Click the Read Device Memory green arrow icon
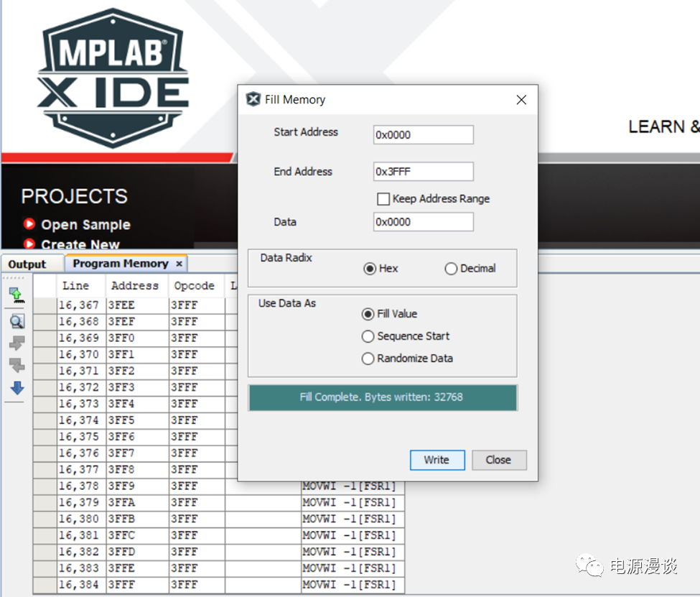This screenshot has width=700, height=597. point(17,295)
